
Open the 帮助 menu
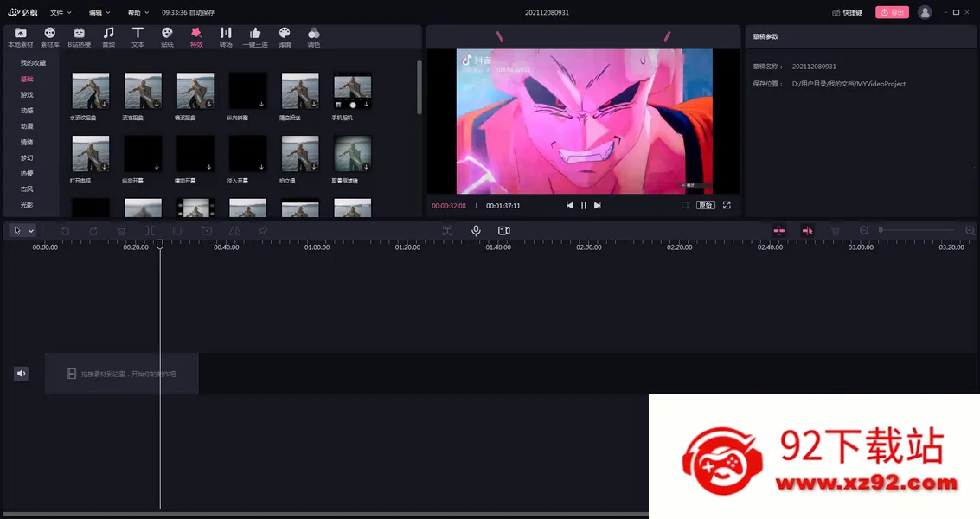[x=138, y=12]
